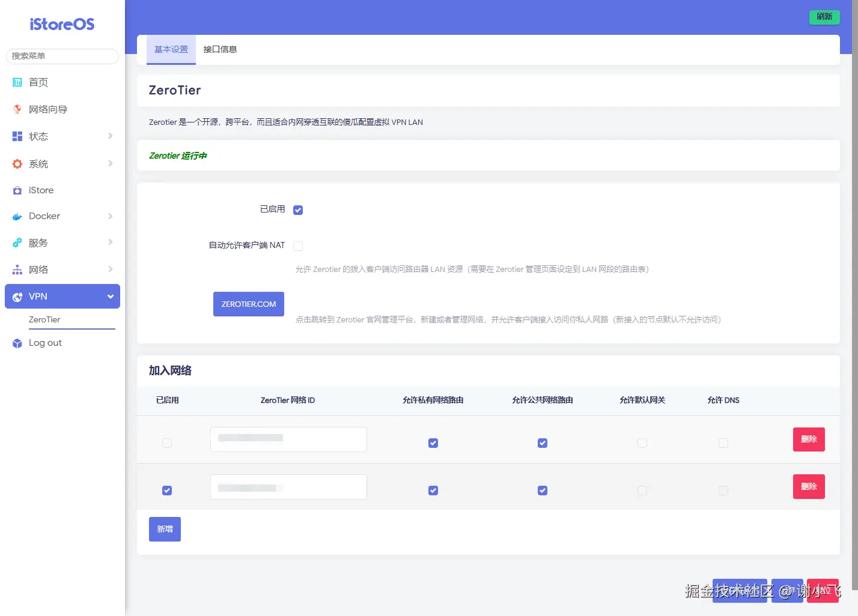Check 允许 DNS in the second network row
Viewport: 858px width, 616px height.
coord(723,491)
